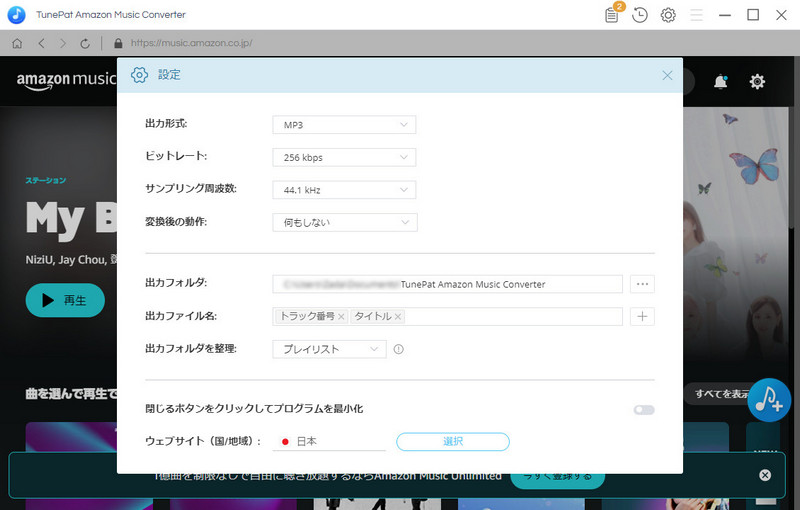Add filename tag with plus button
The width and height of the screenshot is (800, 510).
click(643, 316)
